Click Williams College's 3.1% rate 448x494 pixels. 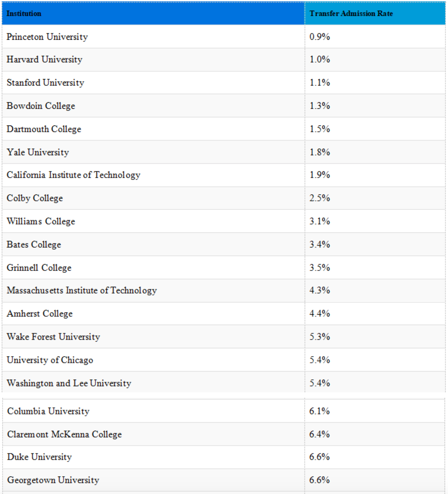click(320, 221)
